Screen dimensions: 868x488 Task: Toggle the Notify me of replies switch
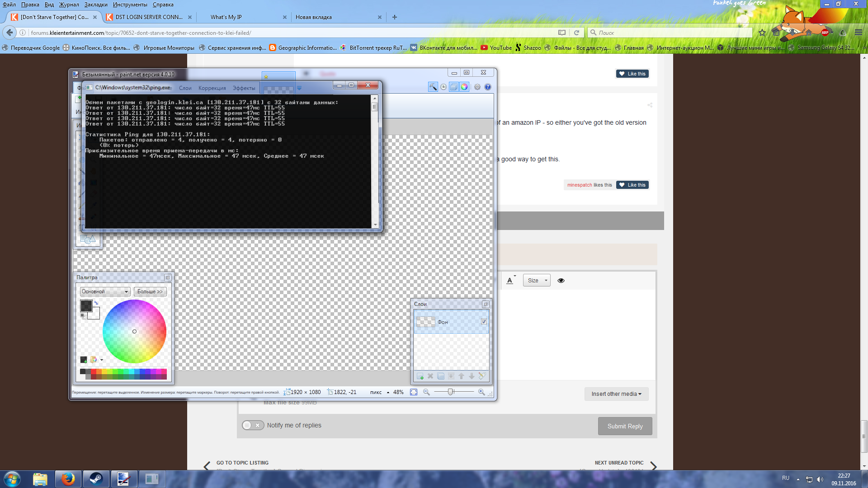(x=253, y=425)
